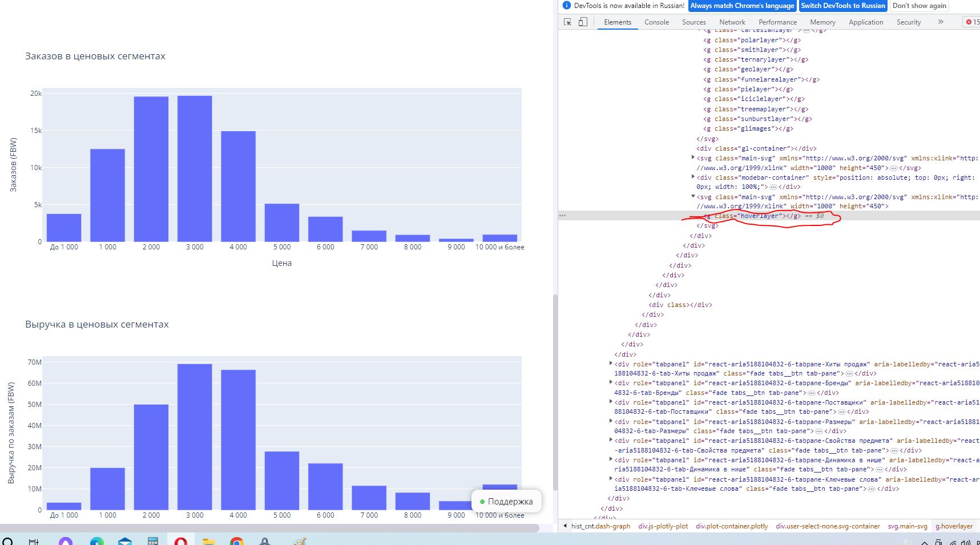Image resolution: width=980 pixels, height=545 pixels.
Task: Switch to the Application tab
Action: [866, 22]
